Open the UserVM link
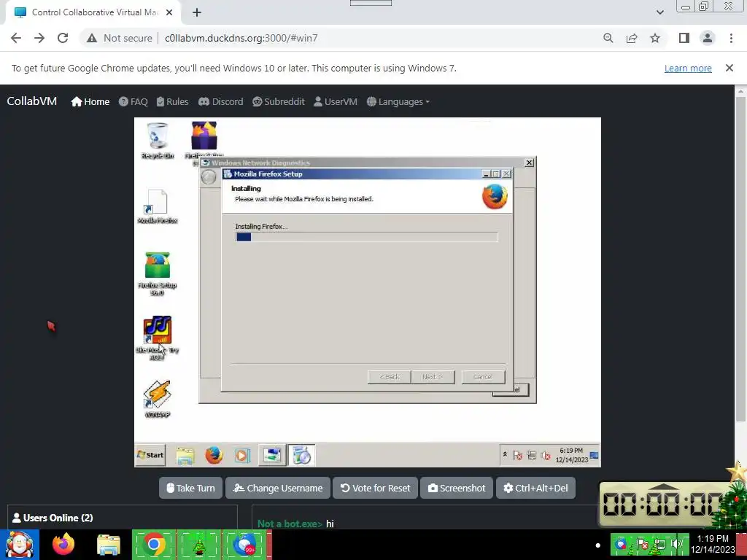Screen dimensions: 747x560 click(x=336, y=101)
